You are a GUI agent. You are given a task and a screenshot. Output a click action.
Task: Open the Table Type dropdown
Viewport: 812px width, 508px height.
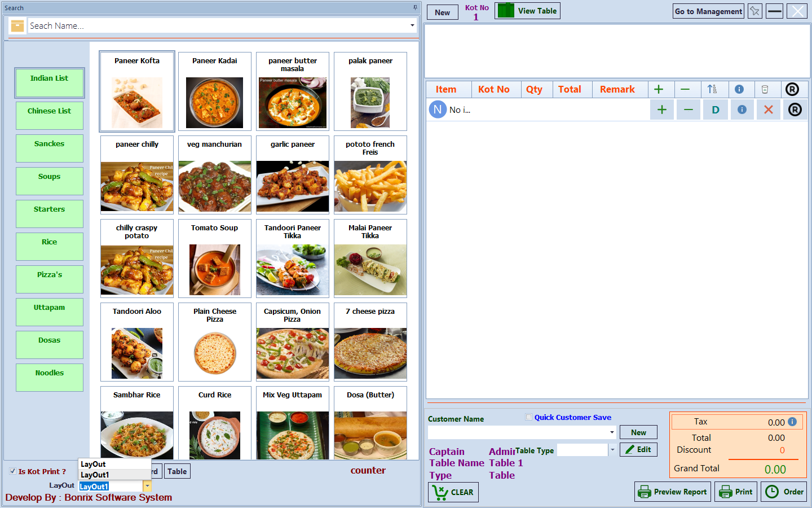[x=612, y=450]
